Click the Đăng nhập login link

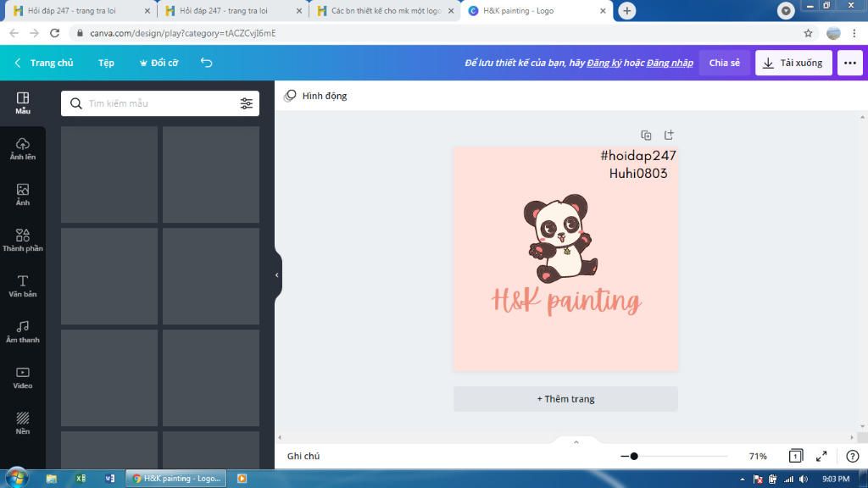670,63
